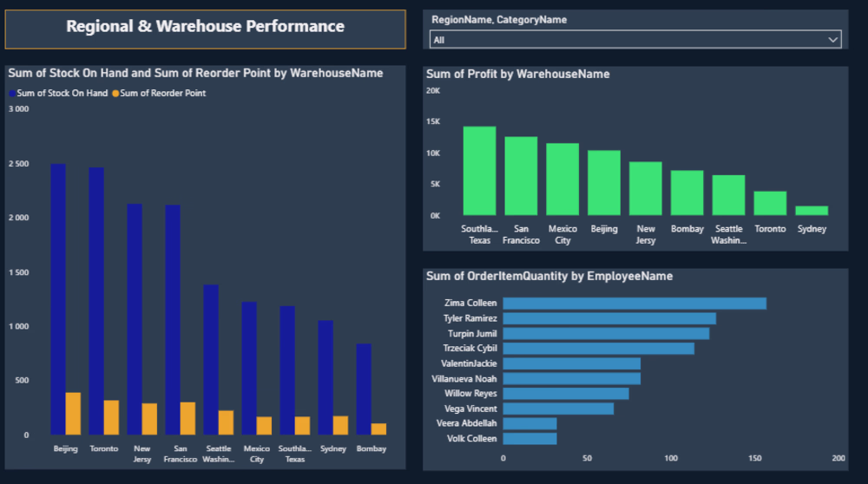Click Seattle Washington green profit bar
The width and height of the screenshot is (868, 484).
728,195
